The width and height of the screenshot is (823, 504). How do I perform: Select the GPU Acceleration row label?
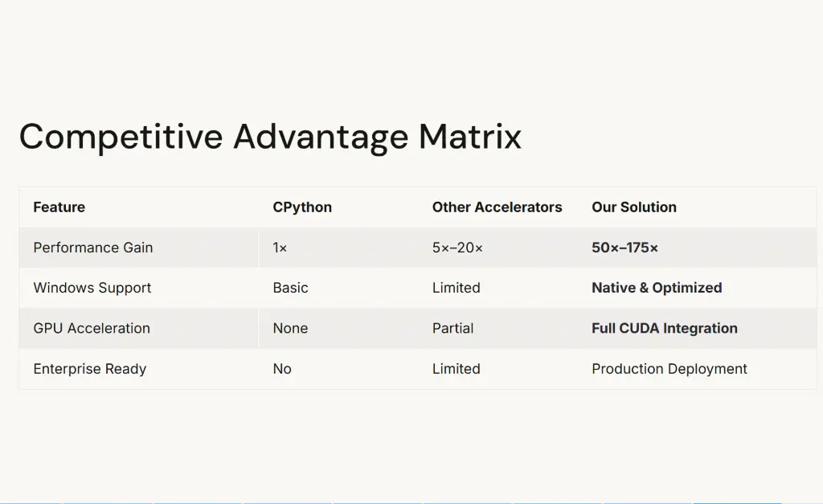[91, 328]
